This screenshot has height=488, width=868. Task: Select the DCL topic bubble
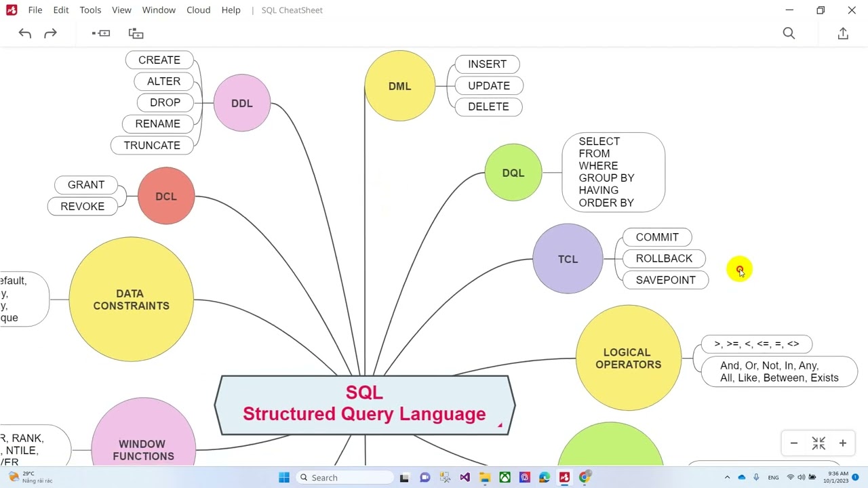click(166, 196)
